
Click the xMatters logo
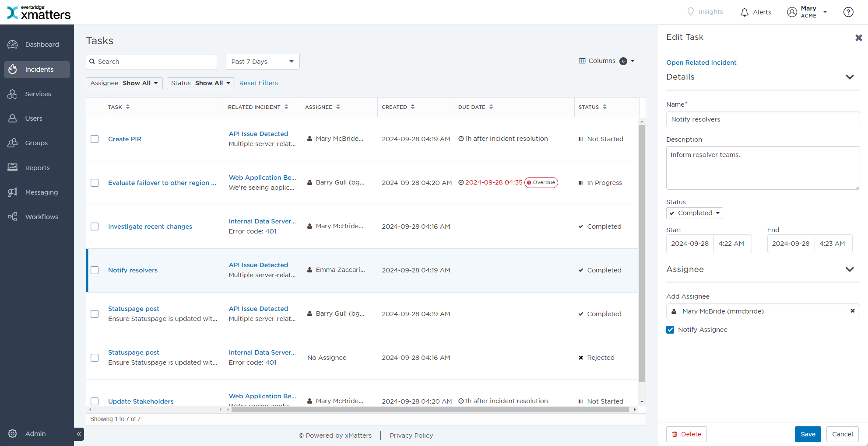(x=39, y=13)
